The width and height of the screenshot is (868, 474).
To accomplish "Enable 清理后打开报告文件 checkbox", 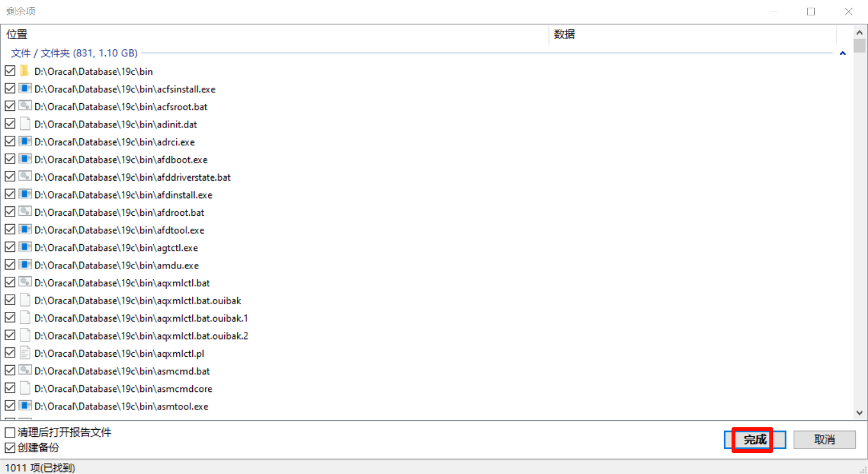I will coord(10,433).
